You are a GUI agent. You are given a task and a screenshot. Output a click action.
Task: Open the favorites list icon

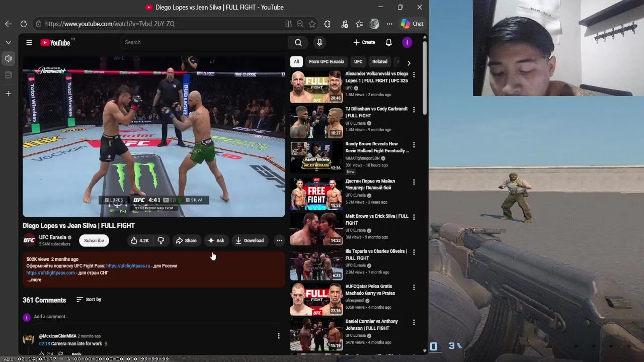tap(359, 24)
